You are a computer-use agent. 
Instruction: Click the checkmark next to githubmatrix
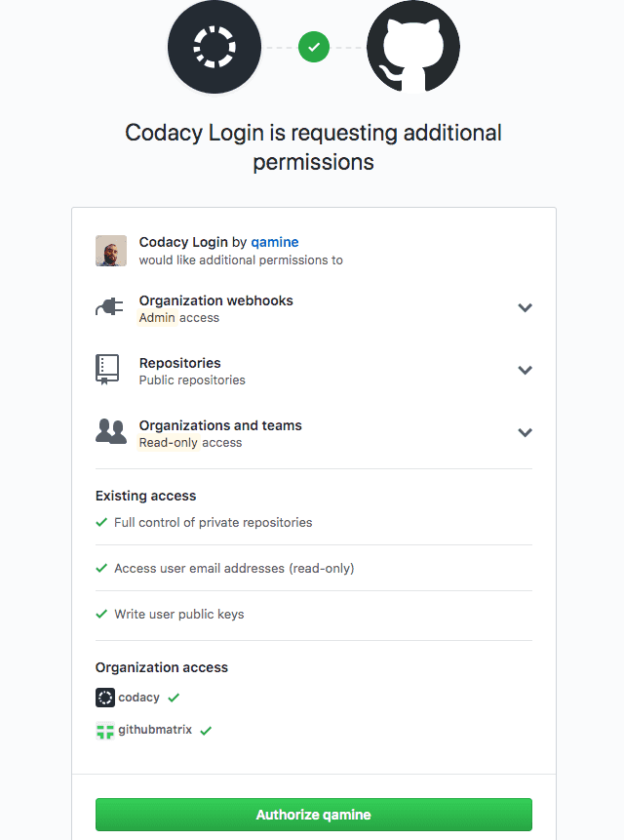click(x=205, y=731)
